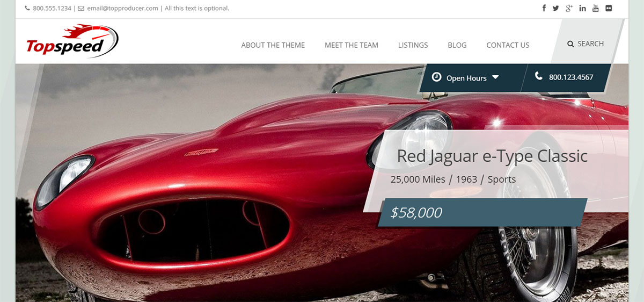Open the Listings menu item
The height and width of the screenshot is (302, 644).
[x=413, y=45]
